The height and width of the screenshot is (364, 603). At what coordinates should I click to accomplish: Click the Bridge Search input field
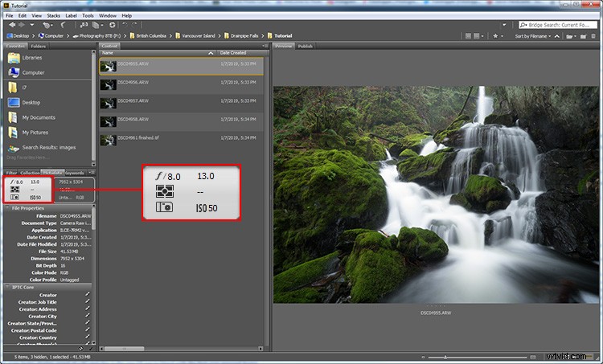[559, 26]
